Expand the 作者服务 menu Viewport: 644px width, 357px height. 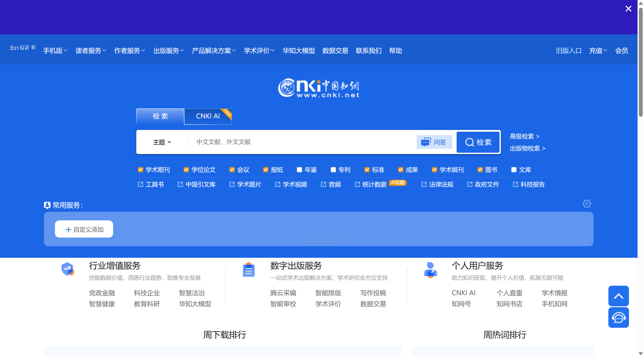coord(130,50)
